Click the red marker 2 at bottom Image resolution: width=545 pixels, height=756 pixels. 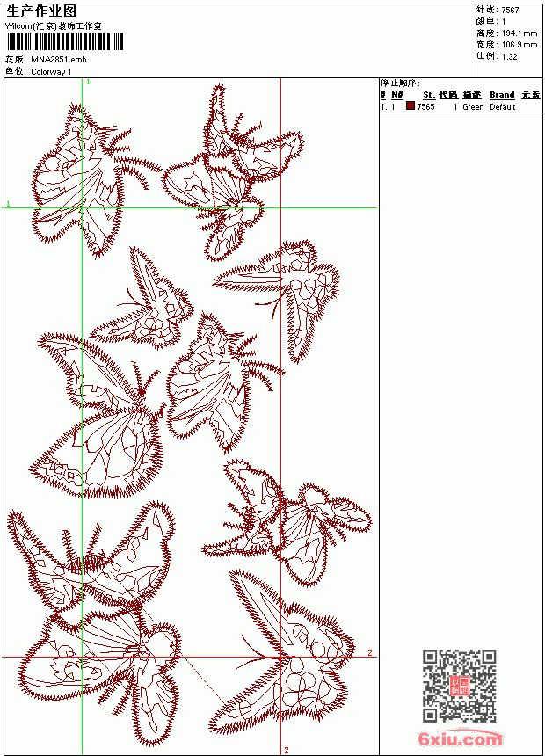pos(287,750)
